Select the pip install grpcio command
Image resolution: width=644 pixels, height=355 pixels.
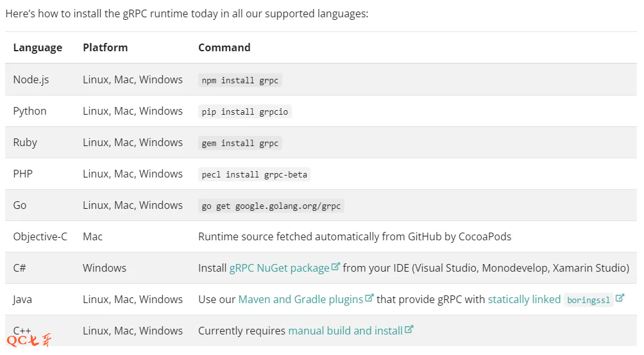click(244, 111)
